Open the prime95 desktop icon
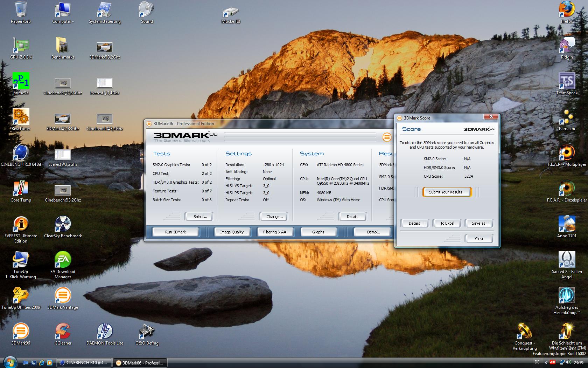This screenshot has height=368, width=588. (x=21, y=81)
